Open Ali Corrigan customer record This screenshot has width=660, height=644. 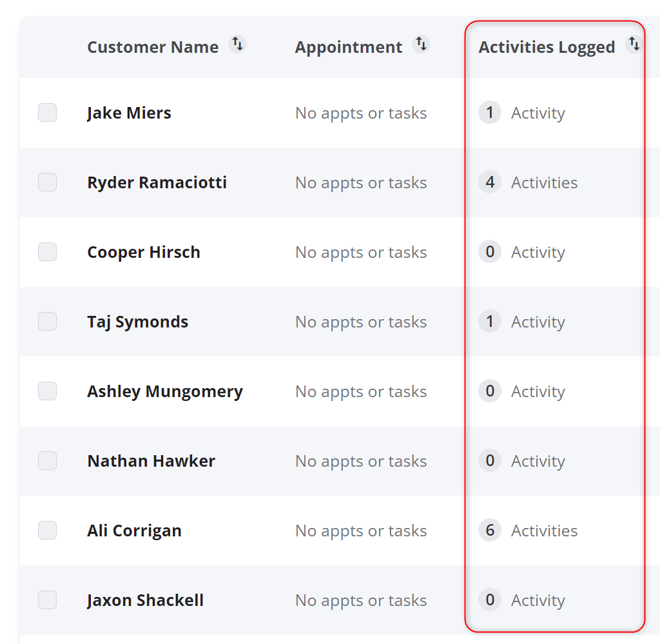[x=134, y=531]
